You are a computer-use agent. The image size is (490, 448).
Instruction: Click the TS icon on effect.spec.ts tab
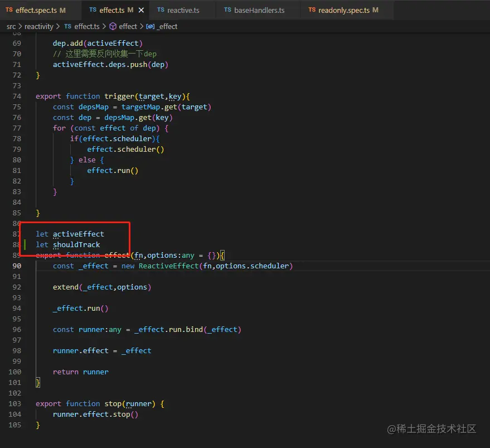click(9, 10)
